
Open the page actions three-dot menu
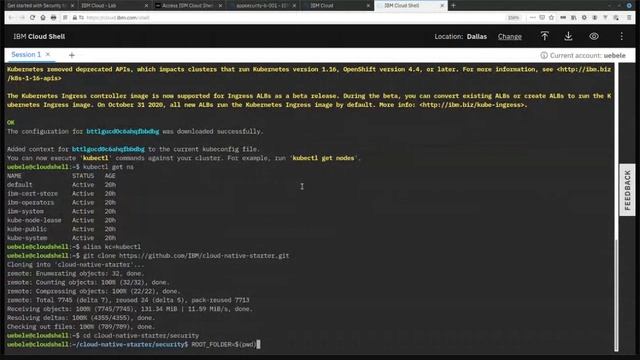(533, 18)
